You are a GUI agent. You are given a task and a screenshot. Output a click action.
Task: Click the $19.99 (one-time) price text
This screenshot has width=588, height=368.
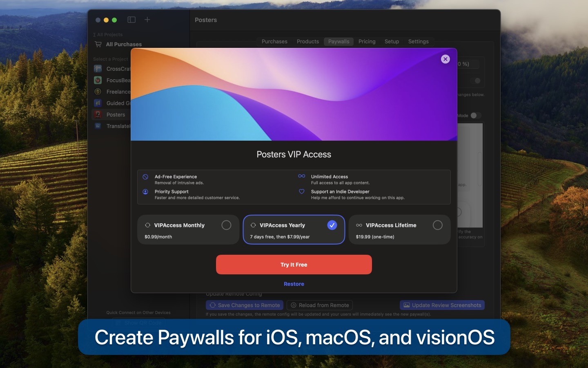[x=375, y=237]
